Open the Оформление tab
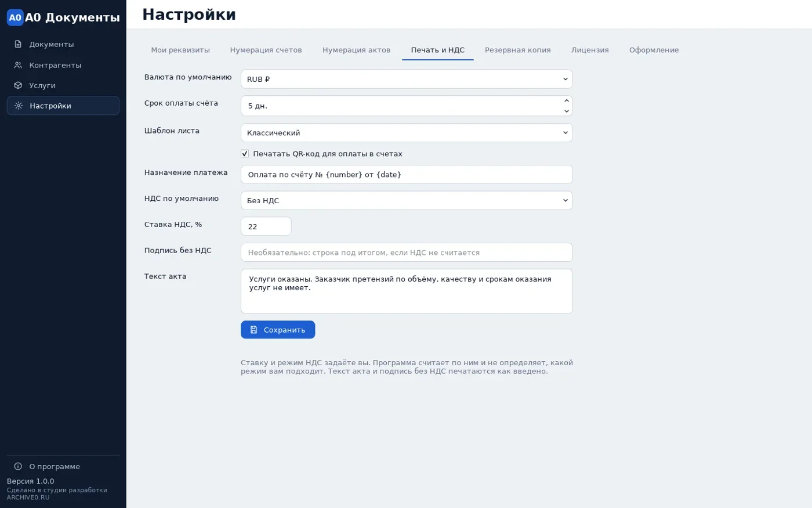Screen dimensions: 812x508 click(x=654, y=50)
